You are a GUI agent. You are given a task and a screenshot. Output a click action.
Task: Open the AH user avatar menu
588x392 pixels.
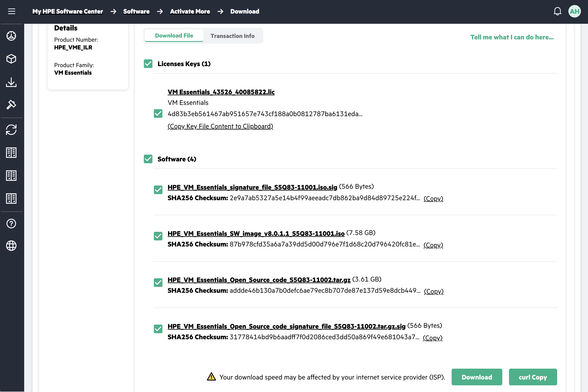click(x=574, y=11)
